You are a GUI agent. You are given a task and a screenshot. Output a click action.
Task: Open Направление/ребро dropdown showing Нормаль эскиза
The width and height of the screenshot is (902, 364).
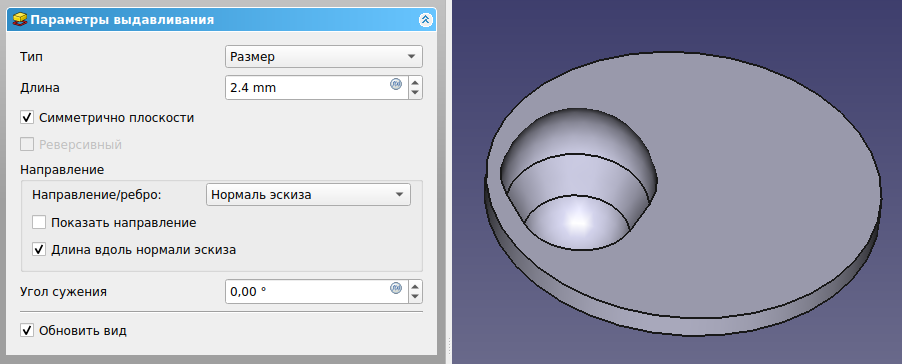[308, 195]
